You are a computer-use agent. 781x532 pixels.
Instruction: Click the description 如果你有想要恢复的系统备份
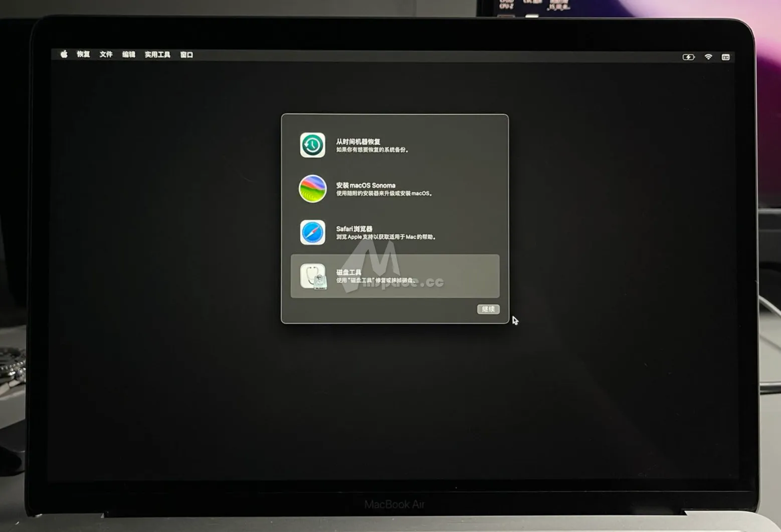click(x=372, y=150)
